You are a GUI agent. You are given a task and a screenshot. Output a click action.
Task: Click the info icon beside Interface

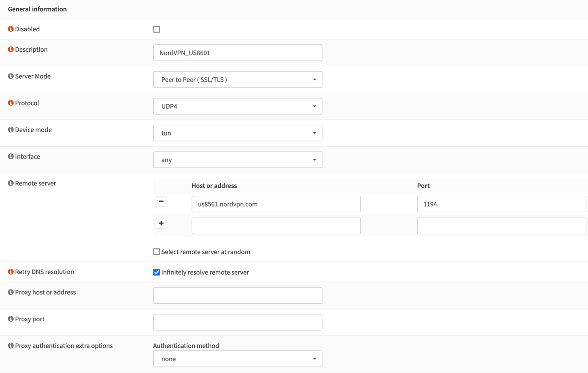(x=11, y=156)
